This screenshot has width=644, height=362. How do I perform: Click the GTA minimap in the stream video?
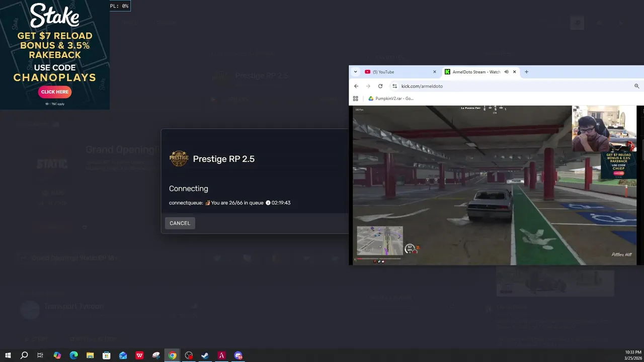click(x=380, y=241)
